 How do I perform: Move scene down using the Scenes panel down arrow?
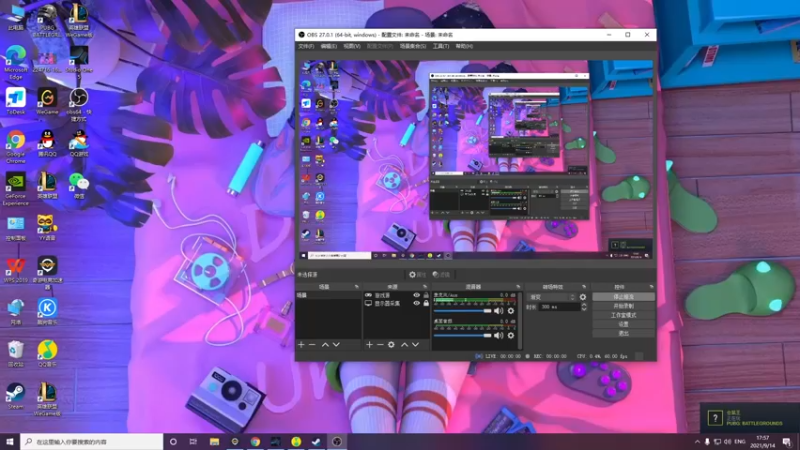[336, 345]
